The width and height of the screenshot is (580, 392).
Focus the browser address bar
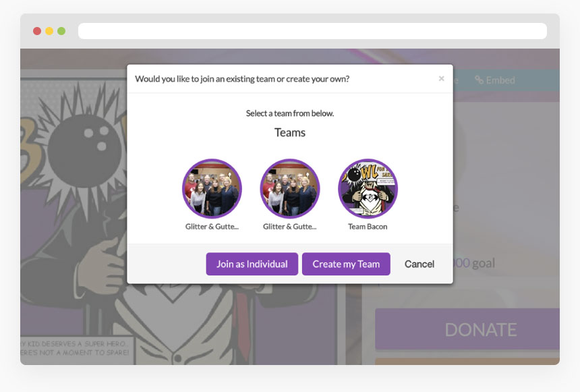tap(312, 31)
